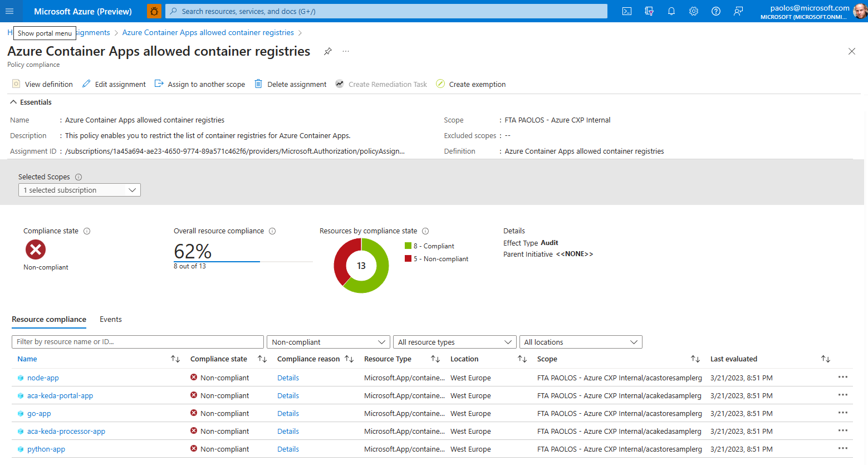Click Delete assignment
Image resolution: width=868 pixels, height=465 pixels.
[x=291, y=84]
